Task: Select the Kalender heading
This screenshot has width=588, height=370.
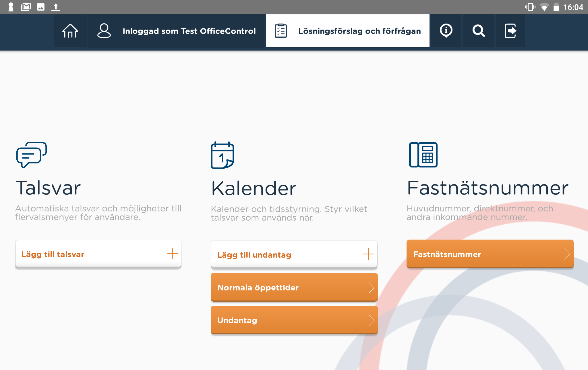Action: pyautogui.click(x=254, y=188)
